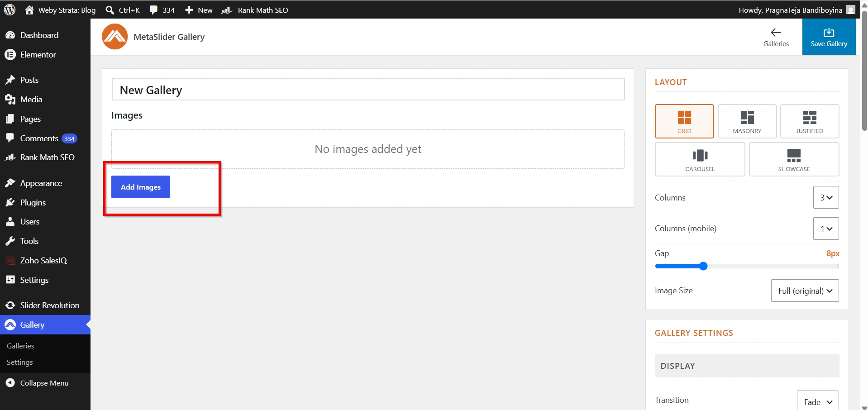Open the Transition Fade dropdown
868x410 pixels.
pyautogui.click(x=818, y=400)
